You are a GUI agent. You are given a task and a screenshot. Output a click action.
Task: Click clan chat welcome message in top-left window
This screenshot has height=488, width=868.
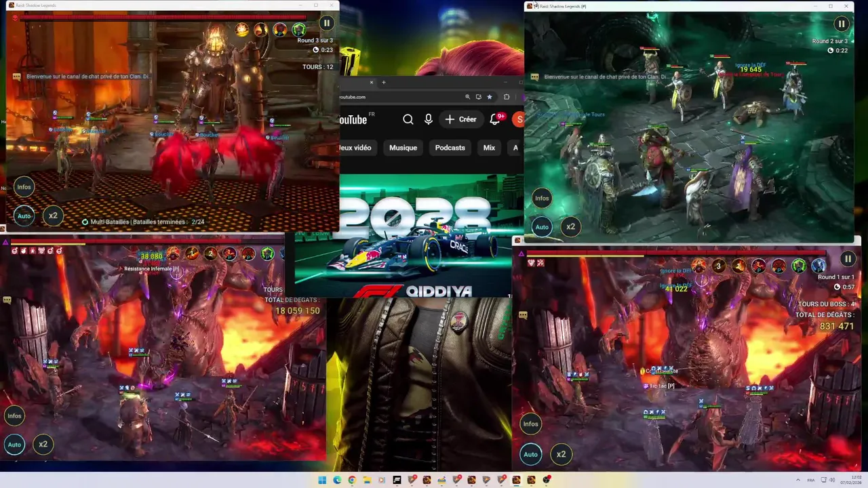(88, 77)
